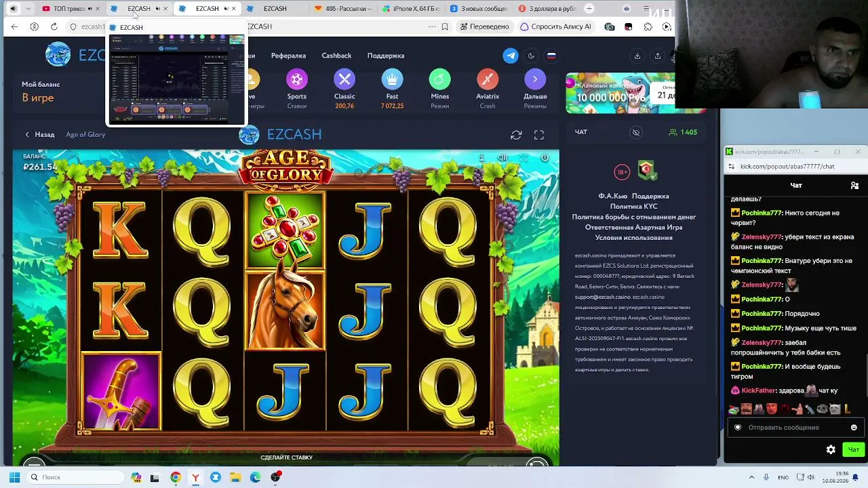This screenshot has width=868, height=488.
Task: Bookmark the page in address bar
Action: click(445, 26)
